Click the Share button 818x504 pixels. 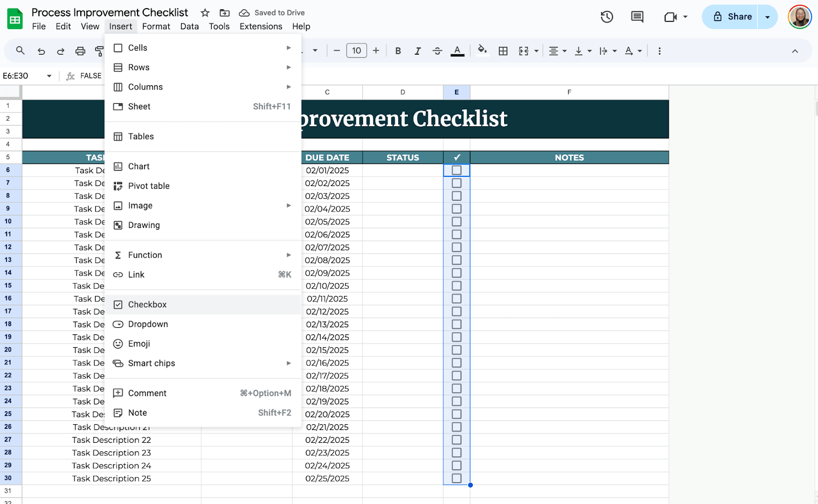pyautogui.click(x=732, y=17)
